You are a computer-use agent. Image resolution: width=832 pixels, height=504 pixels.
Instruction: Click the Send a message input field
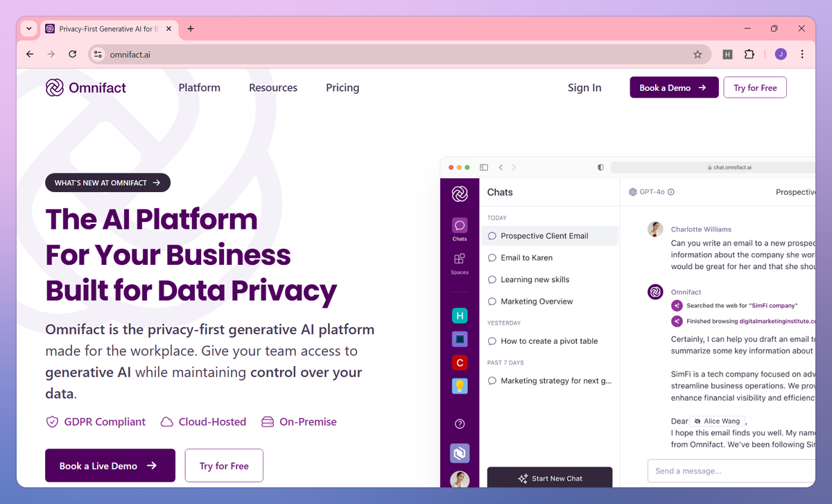pyautogui.click(x=731, y=471)
